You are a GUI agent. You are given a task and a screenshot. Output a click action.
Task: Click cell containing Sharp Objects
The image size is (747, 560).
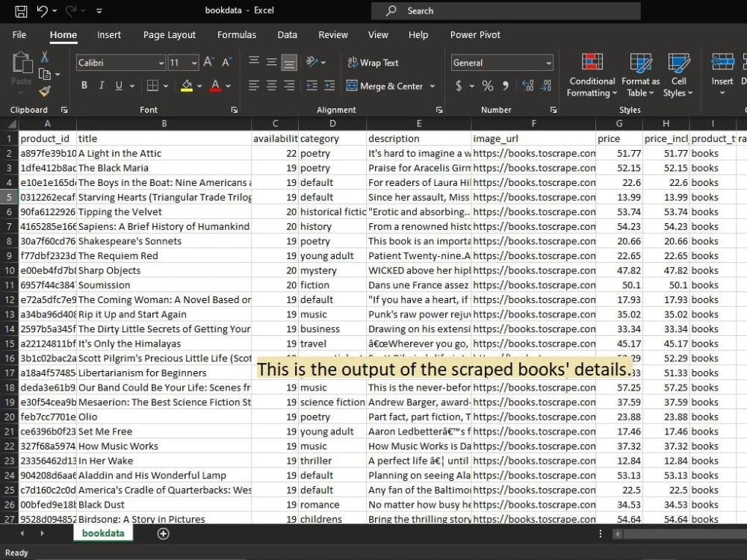[x=164, y=270]
